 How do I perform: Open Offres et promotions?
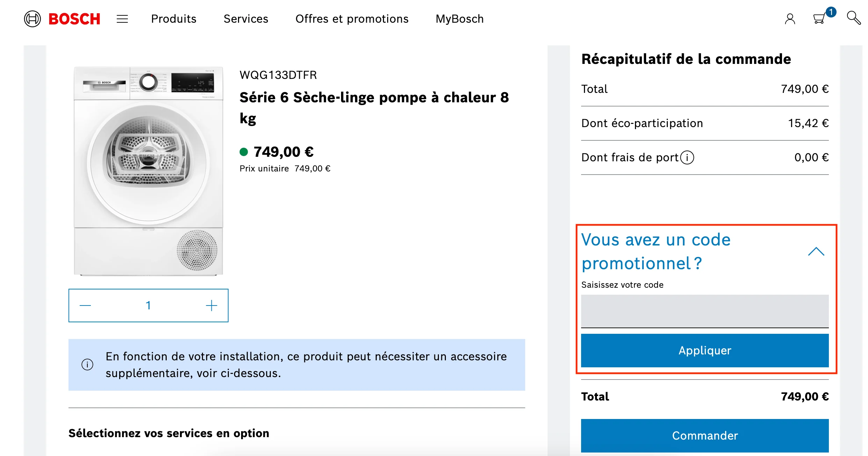coord(352,19)
